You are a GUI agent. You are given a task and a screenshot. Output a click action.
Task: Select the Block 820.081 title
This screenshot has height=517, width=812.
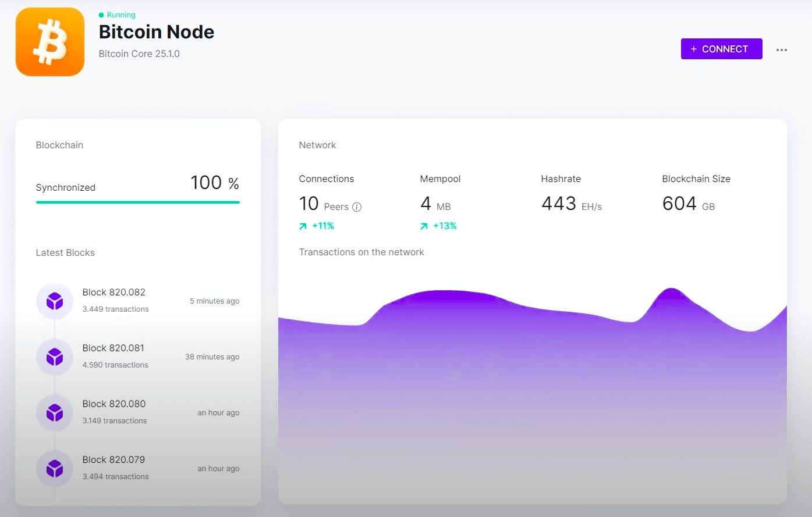(x=114, y=348)
